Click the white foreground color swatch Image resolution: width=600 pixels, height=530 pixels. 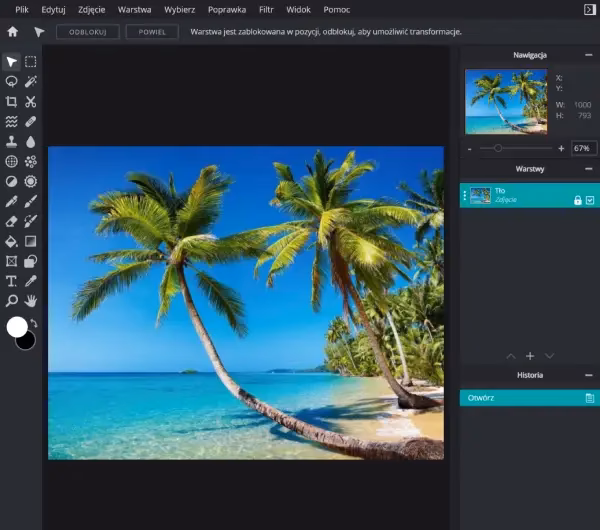(17, 327)
